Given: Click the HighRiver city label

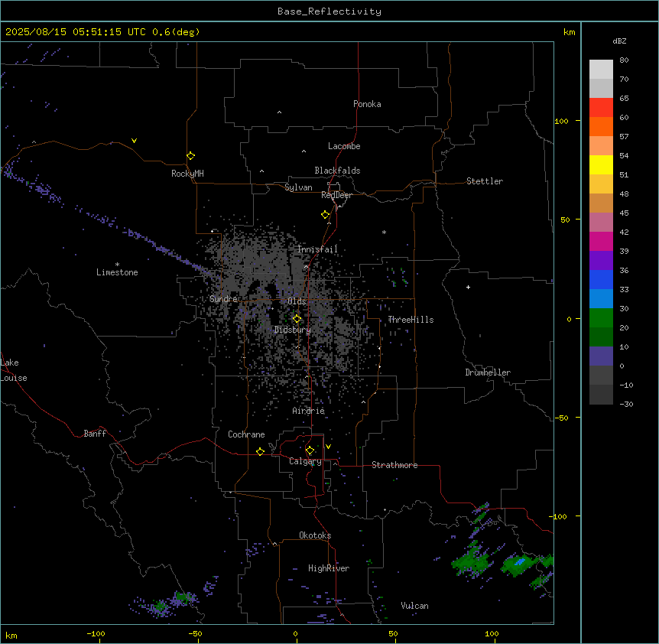Looking at the screenshot, I should pos(329,568).
